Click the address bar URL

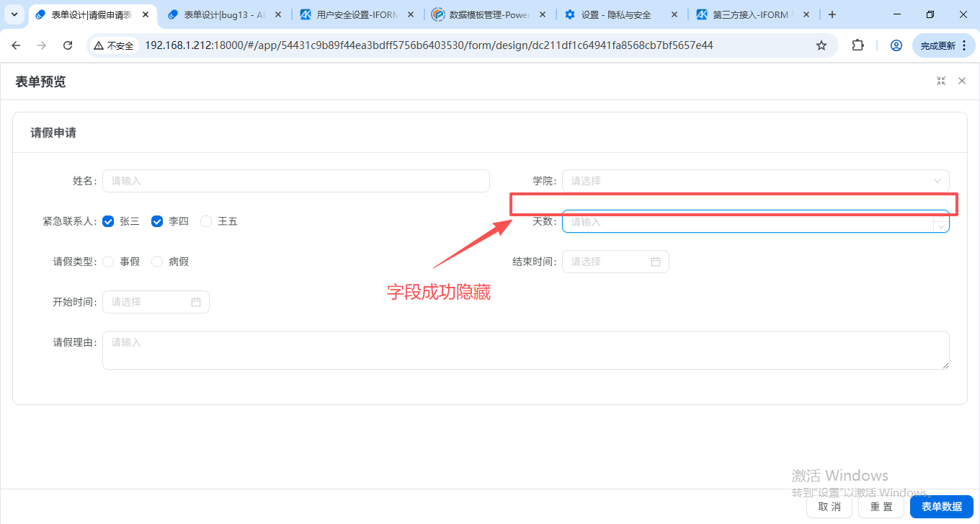pyautogui.click(x=429, y=45)
